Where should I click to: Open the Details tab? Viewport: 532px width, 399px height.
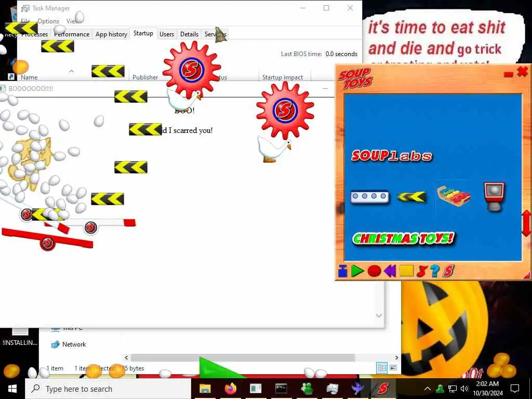pyautogui.click(x=189, y=34)
